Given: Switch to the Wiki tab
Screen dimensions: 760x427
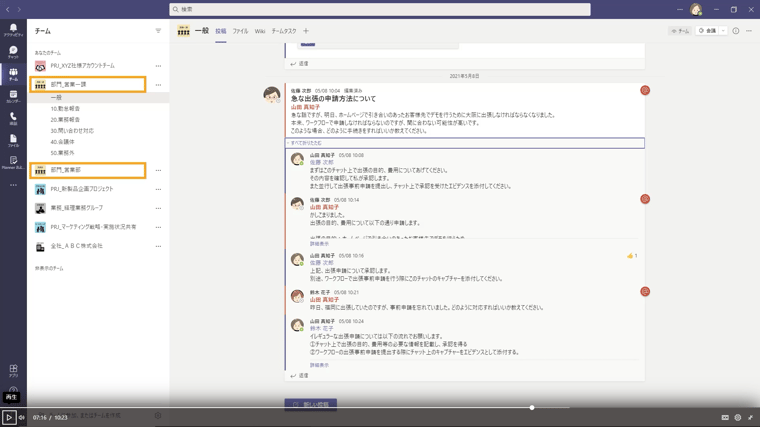Looking at the screenshot, I should 260,31.
